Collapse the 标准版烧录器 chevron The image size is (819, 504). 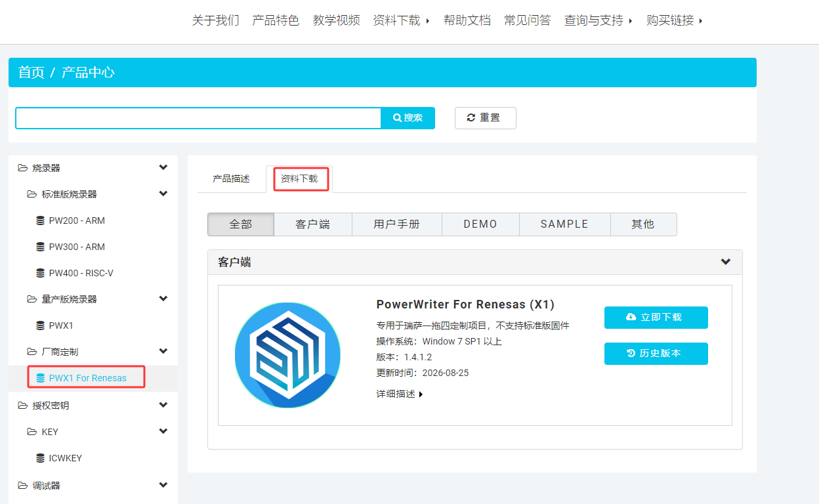163,194
